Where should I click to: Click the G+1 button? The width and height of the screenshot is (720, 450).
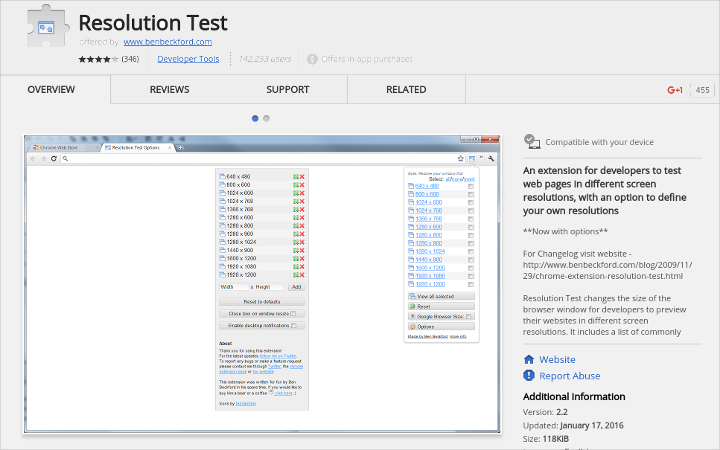(x=675, y=90)
